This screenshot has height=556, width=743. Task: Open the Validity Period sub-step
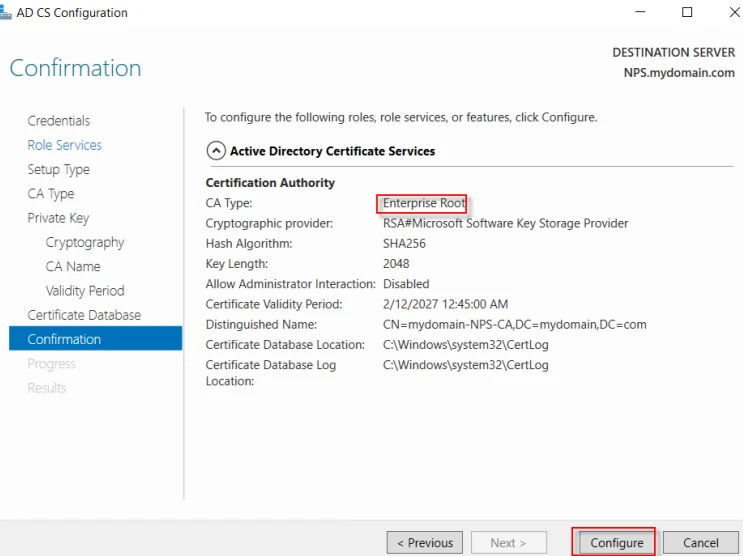[85, 291]
